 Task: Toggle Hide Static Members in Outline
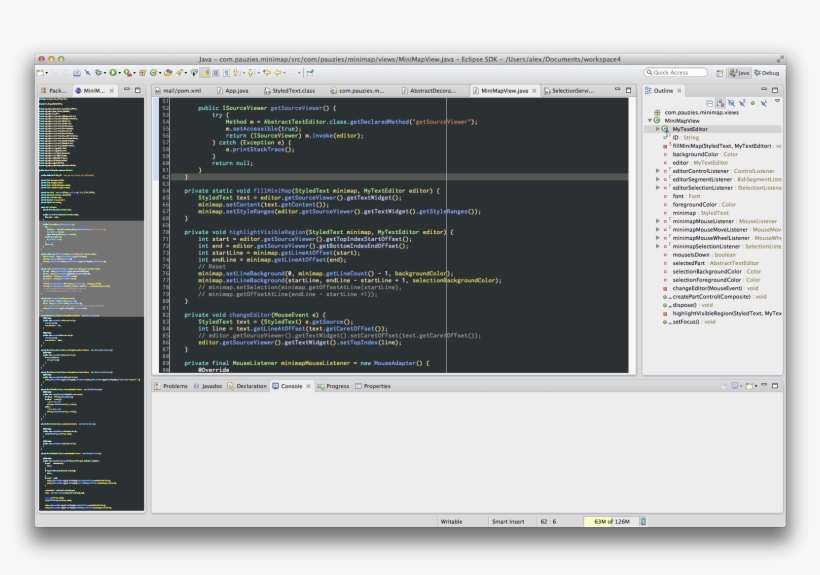pos(741,103)
